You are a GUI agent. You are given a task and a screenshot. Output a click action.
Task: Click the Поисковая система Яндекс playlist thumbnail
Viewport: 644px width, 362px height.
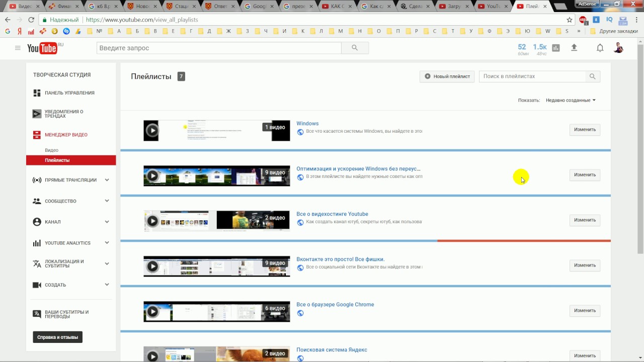pos(217,354)
